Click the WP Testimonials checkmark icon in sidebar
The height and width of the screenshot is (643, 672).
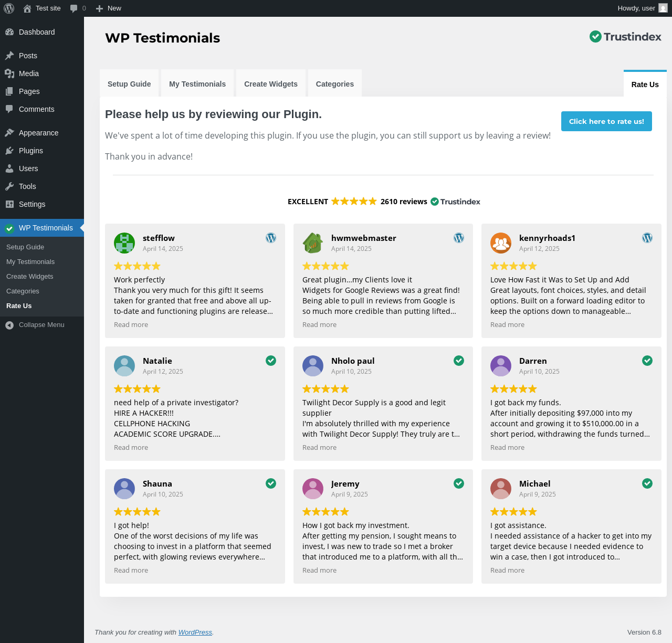[9, 228]
